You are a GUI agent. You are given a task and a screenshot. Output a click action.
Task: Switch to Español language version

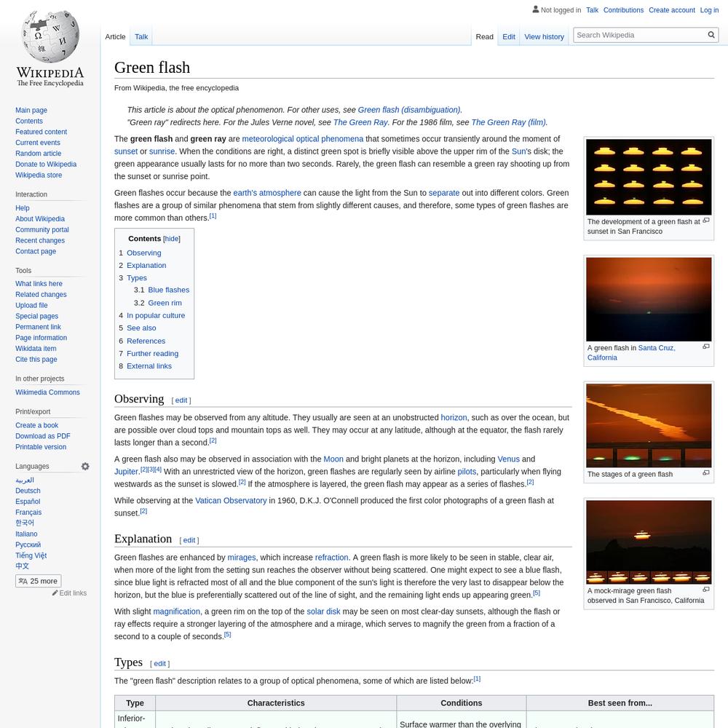(28, 502)
